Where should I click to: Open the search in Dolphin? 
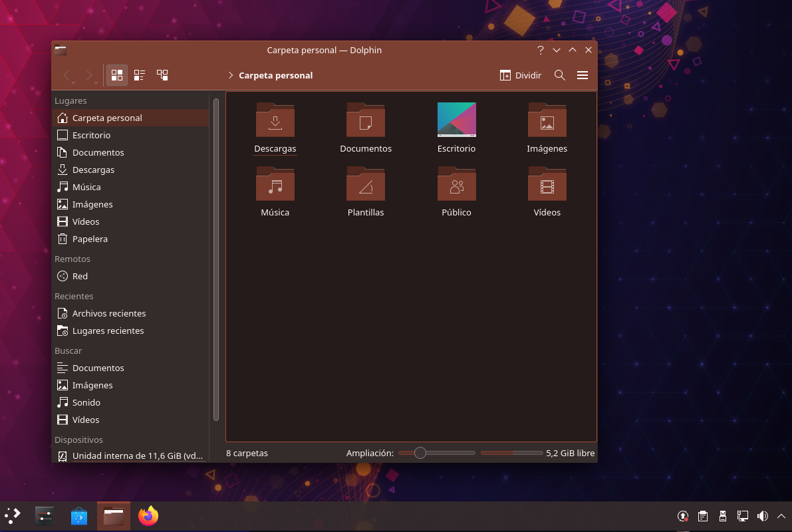click(559, 75)
